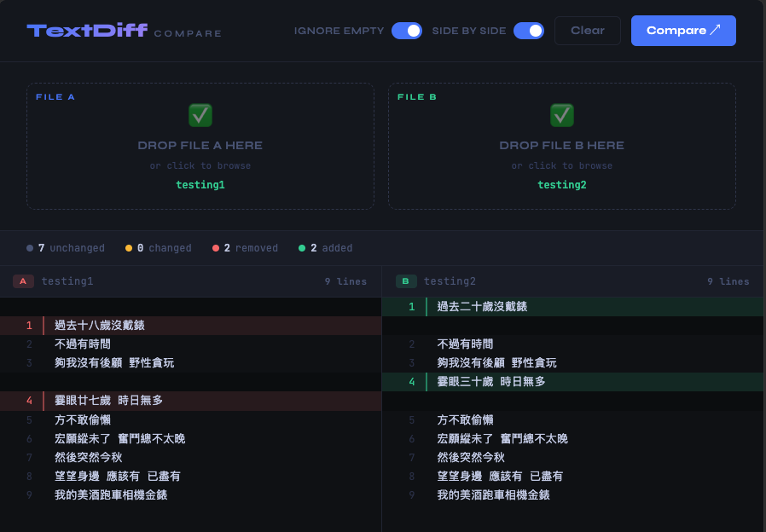Click the red A badge beside testing1
This screenshot has height=532, width=766.
click(23, 281)
